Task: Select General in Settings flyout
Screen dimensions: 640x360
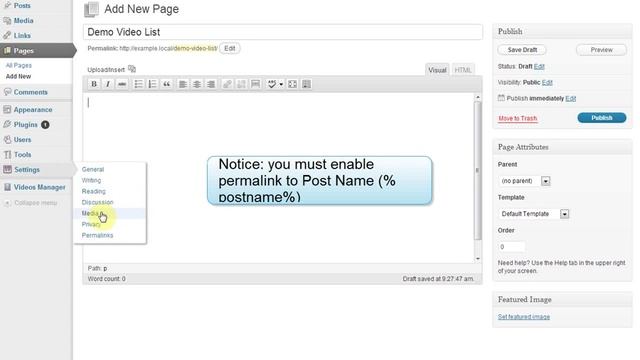Action: pyautogui.click(x=93, y=169)
